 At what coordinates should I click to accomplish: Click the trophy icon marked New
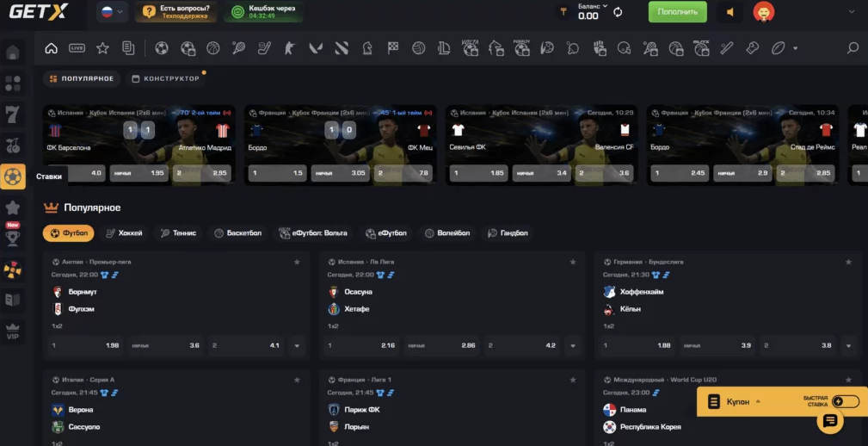[12, 238]
